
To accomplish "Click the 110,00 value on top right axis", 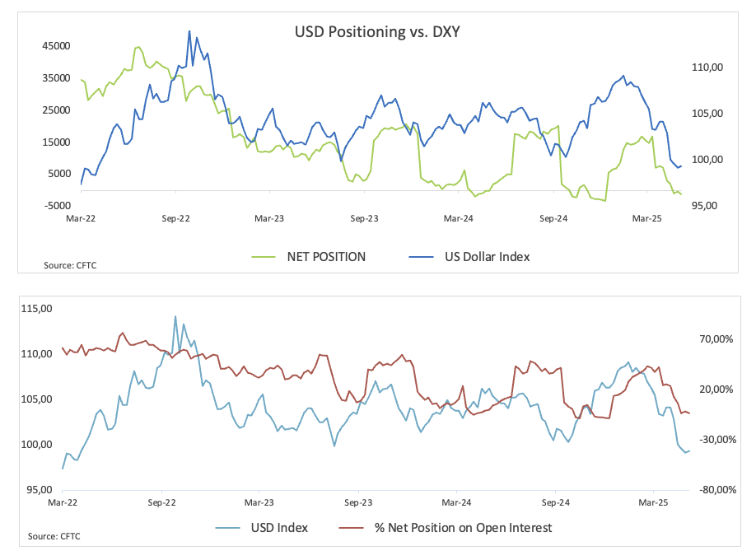I will tap(707, 68).
